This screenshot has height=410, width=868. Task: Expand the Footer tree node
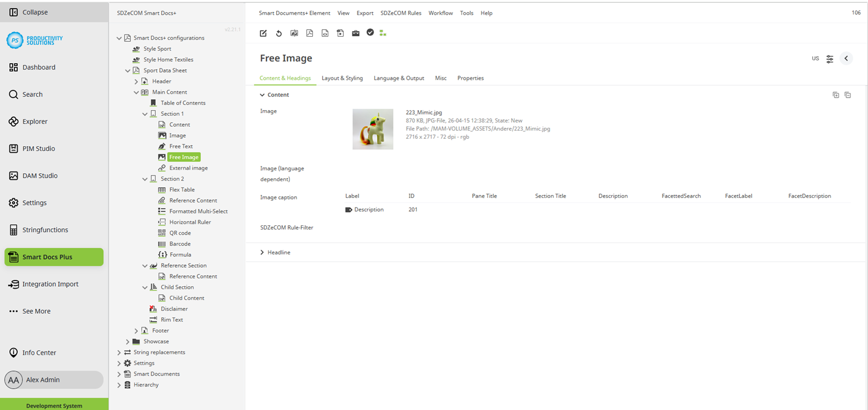point(137,331)
